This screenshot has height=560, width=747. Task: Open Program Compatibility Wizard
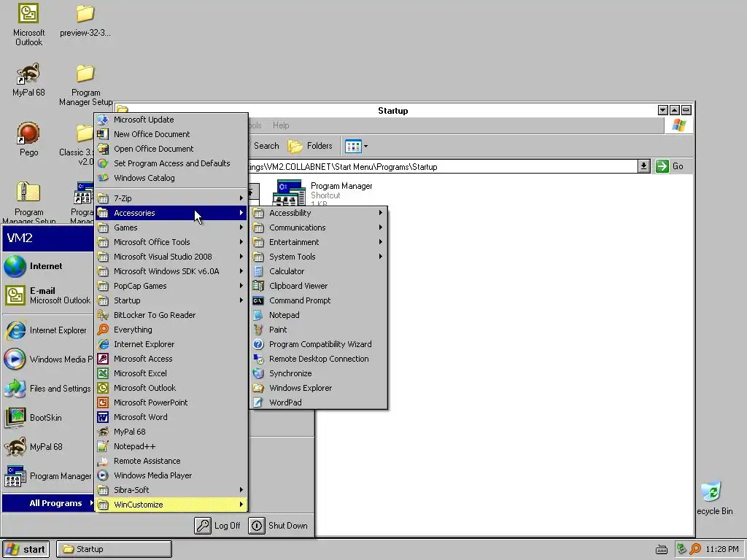click(x=318, y=344)
